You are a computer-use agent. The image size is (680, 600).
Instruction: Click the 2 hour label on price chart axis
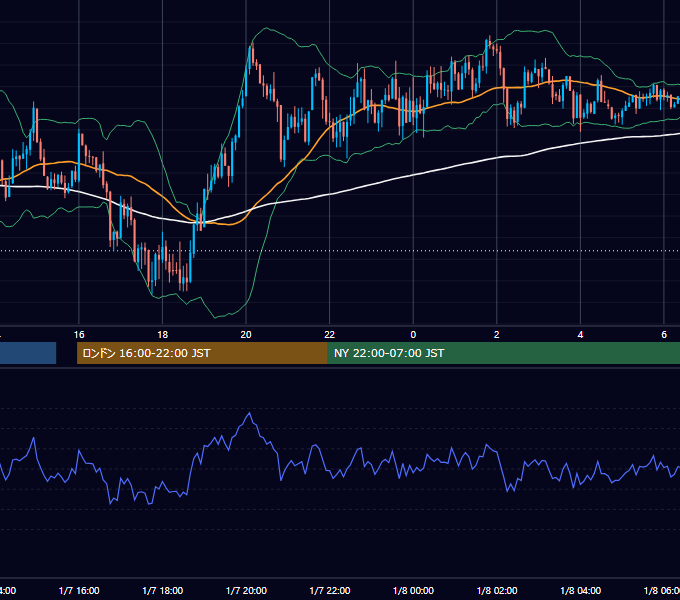(497, 335)
